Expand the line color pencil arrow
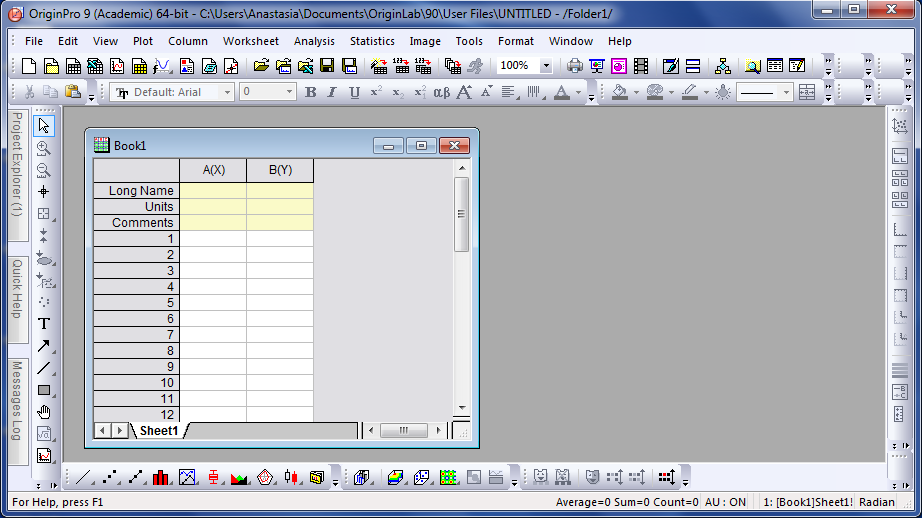The image size is (922, 518). 706,92
